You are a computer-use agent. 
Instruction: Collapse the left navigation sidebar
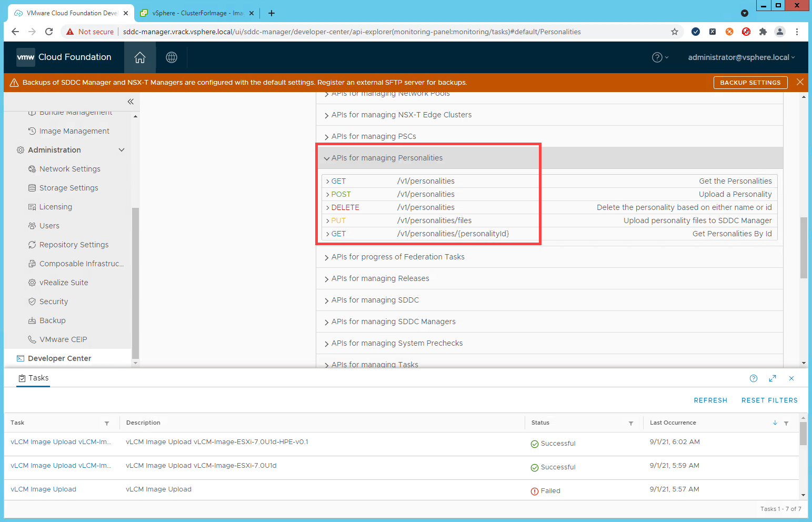(131, 102)
